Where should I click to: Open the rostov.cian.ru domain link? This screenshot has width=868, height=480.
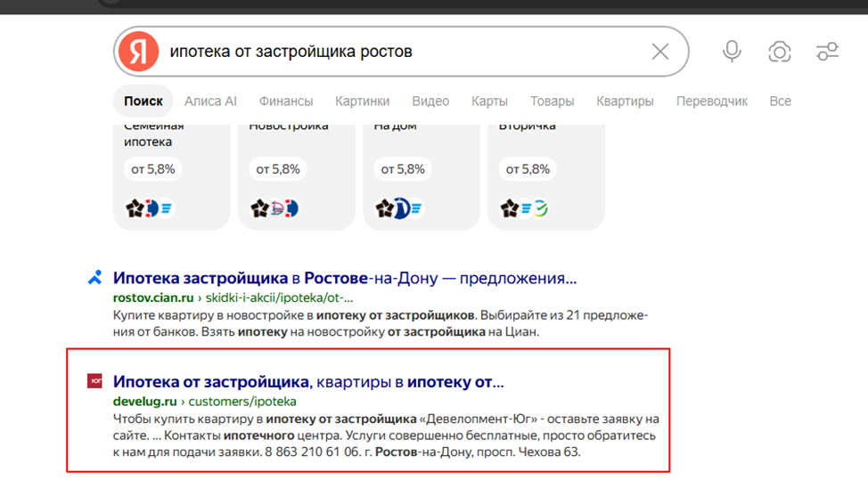click(x=153, y=297)
